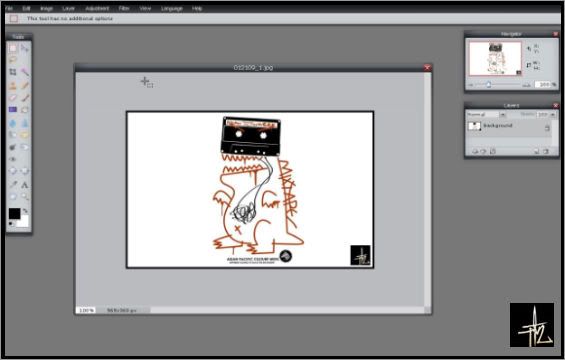Select the Color Picker eyedropper tool
Viewport: 565px width, 360px height.
13,185
